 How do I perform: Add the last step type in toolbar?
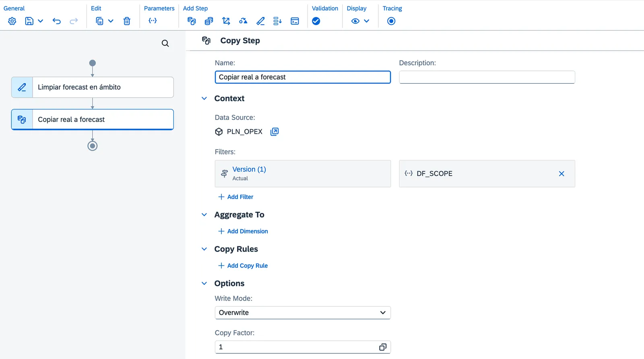coord(295,21)
